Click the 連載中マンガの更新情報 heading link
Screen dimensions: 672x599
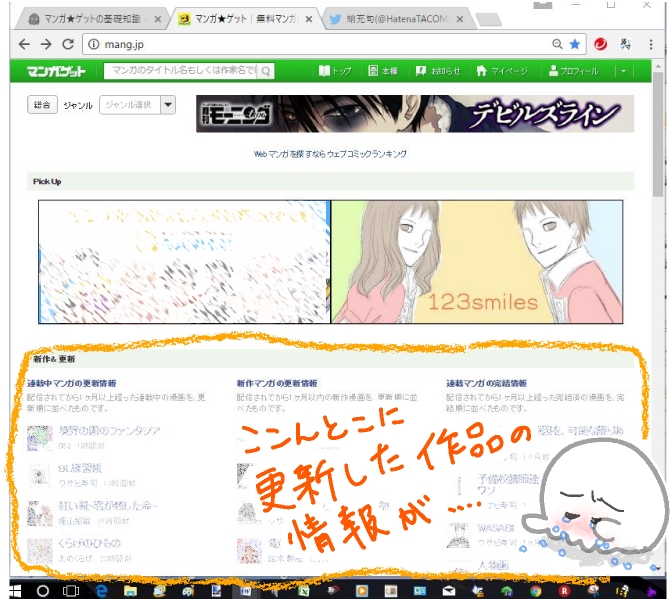72,383
